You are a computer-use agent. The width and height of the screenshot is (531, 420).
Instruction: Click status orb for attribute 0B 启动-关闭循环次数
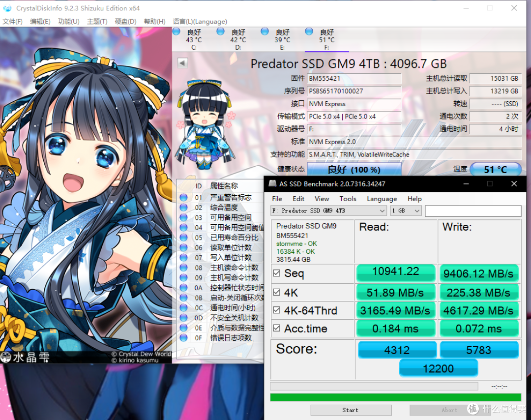[x=183, y=298]
